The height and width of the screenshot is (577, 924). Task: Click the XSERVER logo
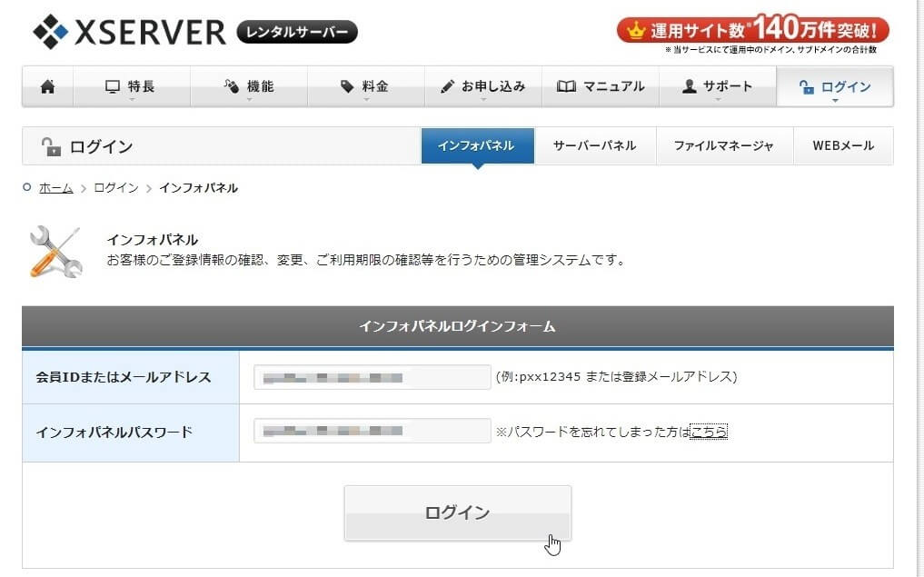pyautogui.click(x=129, y=33)
